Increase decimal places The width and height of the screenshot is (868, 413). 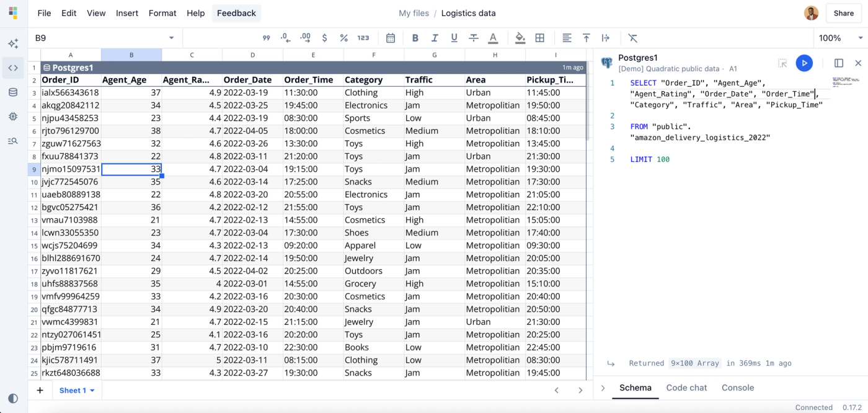[305, 38]
